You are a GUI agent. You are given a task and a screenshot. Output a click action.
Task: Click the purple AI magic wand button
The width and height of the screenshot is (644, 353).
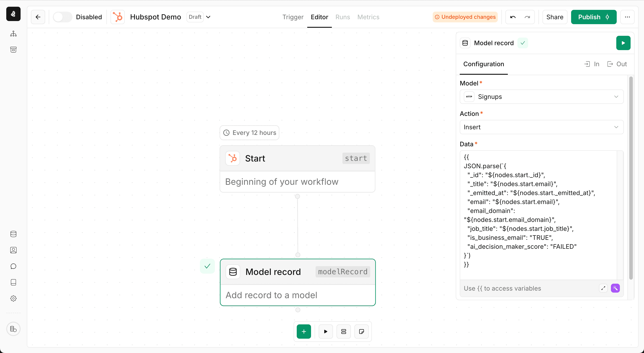point(615,288)
